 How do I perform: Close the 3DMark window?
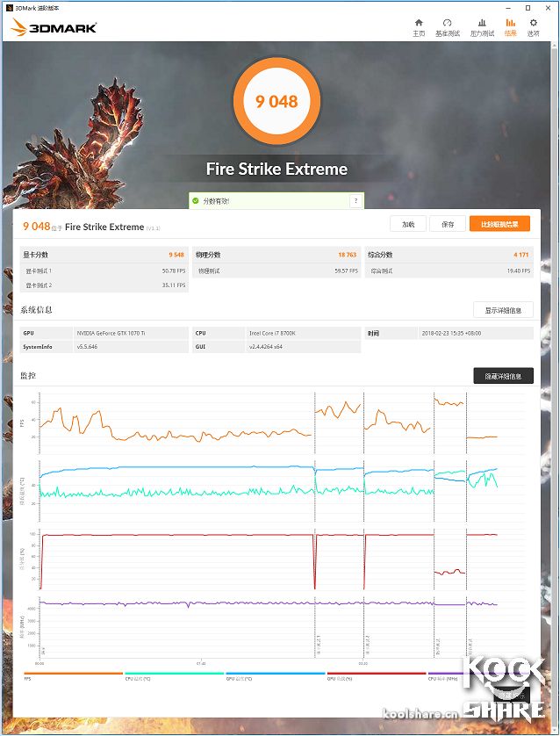pos(548,8)
